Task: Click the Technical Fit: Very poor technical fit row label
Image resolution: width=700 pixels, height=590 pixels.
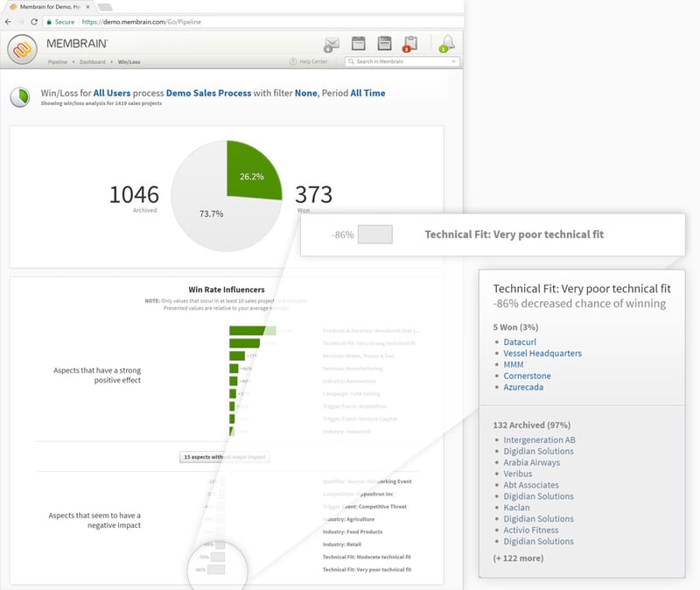Action: [x=367, y=570]
